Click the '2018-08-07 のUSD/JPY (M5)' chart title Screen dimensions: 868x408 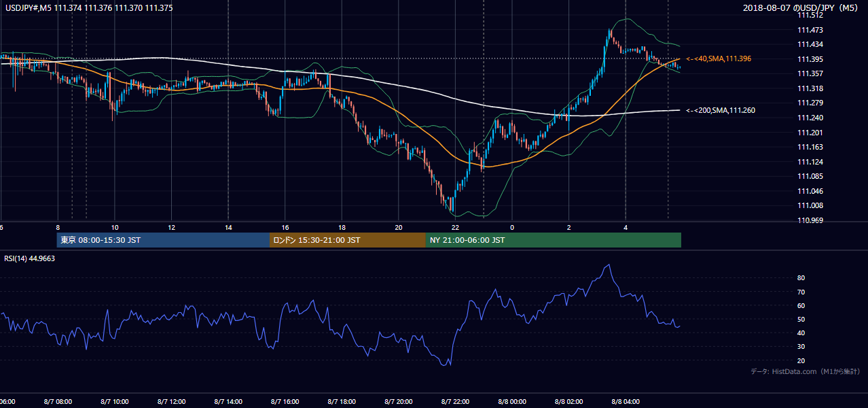pyautogui.click(x=801, y=7)
